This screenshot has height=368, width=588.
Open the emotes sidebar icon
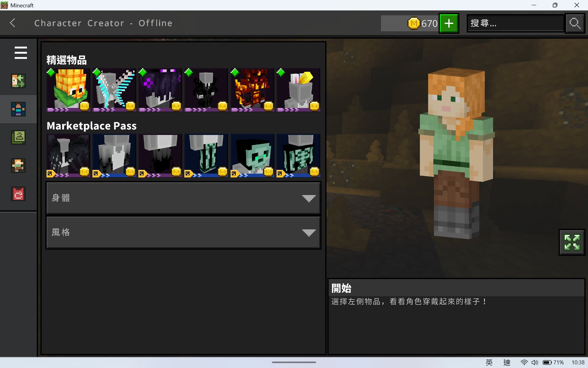click(x=18, y=166)
